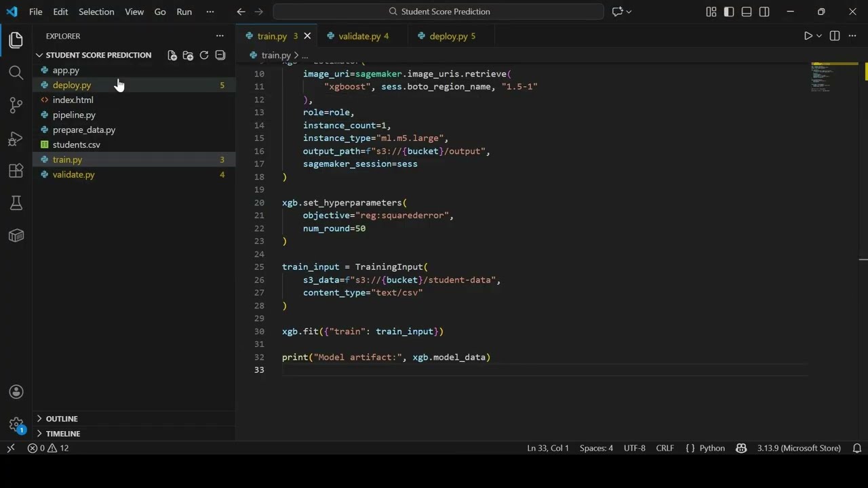Open the View menu

pyautogui.click(x=134, y=12)
